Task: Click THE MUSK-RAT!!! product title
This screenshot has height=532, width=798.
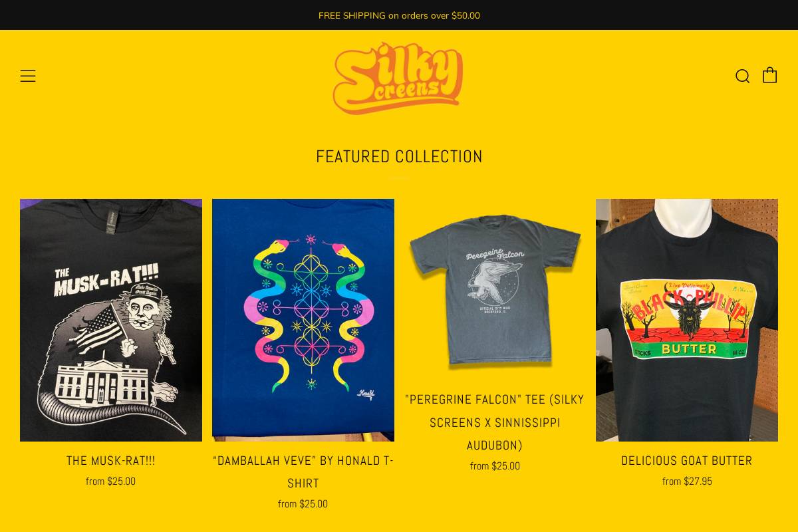Action: click(x=111, y=460)
